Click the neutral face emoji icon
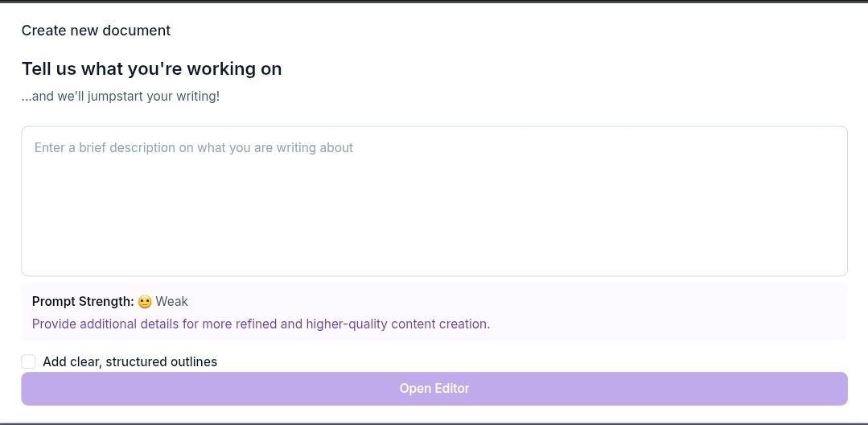The width and height of the screenshot is (868, 425). (145, 302)
